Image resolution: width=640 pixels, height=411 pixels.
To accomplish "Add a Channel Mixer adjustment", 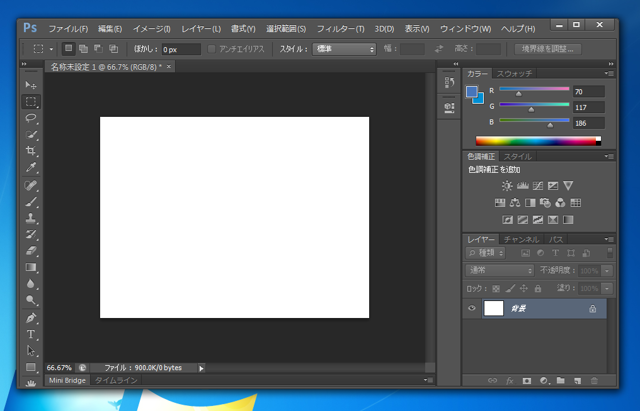I will pyautogui.click(x=560, y=202).
